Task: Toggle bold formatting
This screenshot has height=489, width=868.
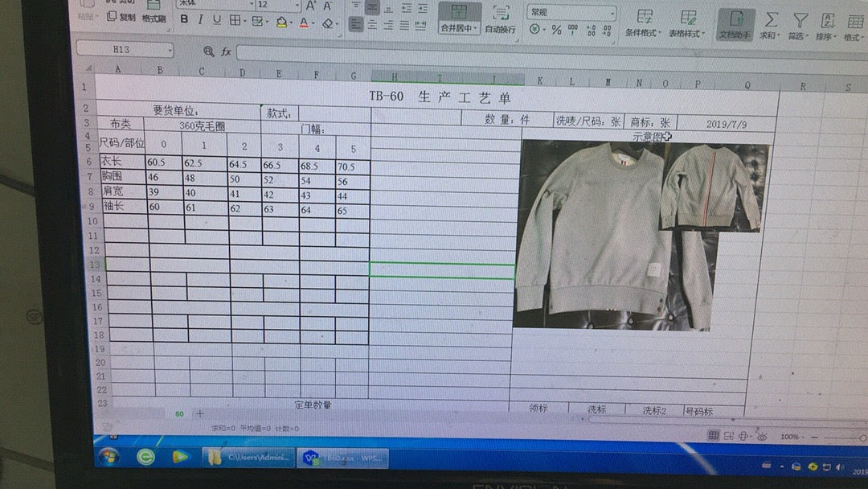Action: 184,20
